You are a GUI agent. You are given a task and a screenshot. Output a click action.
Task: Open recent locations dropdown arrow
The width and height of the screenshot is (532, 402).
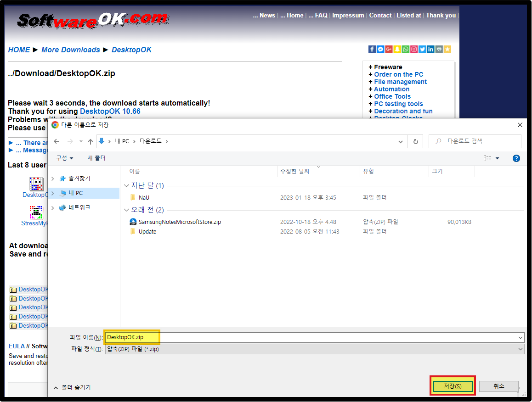(81, 141)
